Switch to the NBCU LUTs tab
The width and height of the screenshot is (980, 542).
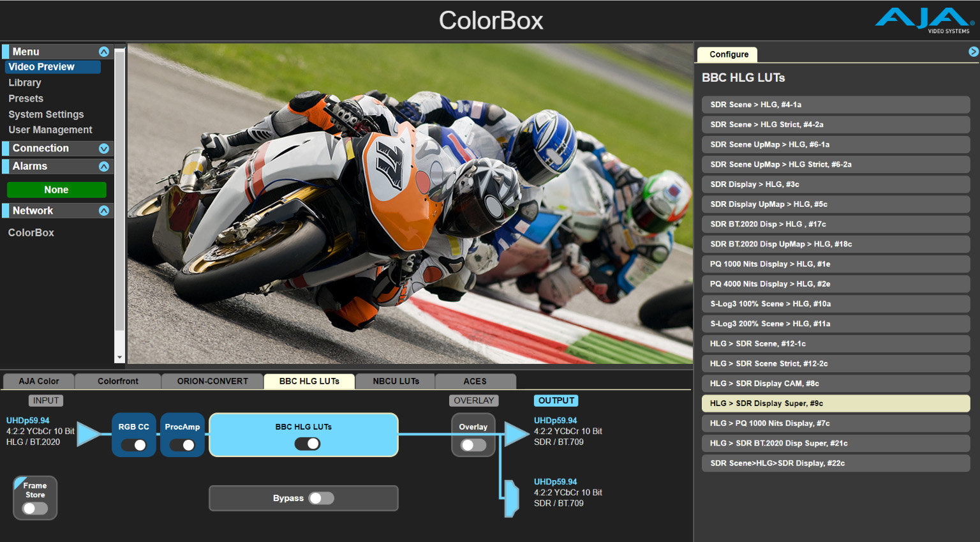395,381
